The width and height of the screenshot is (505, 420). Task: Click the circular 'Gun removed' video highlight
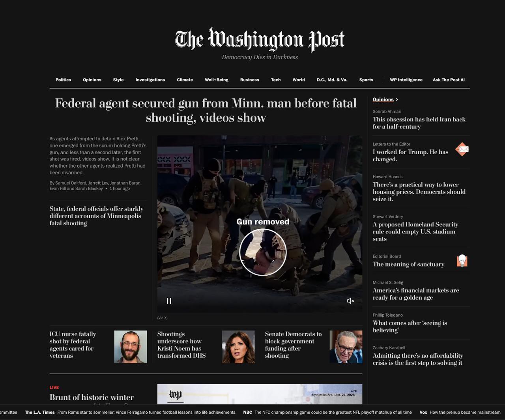263,252
